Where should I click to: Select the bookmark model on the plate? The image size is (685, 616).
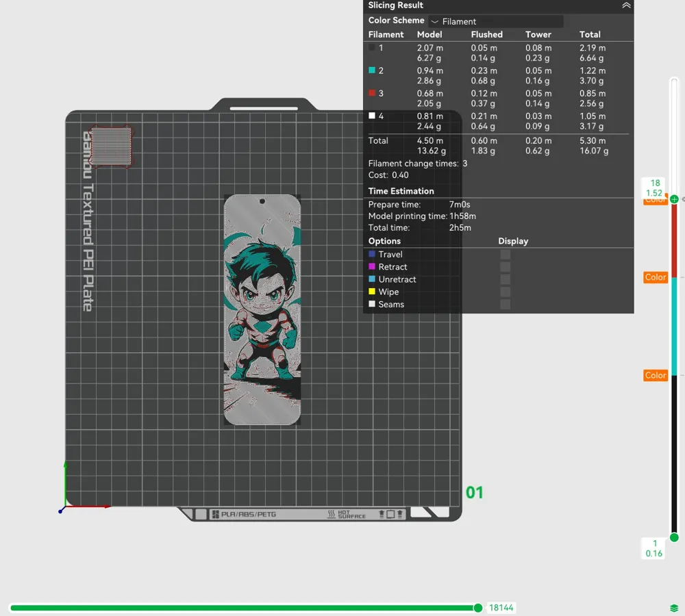pos(262,309)
